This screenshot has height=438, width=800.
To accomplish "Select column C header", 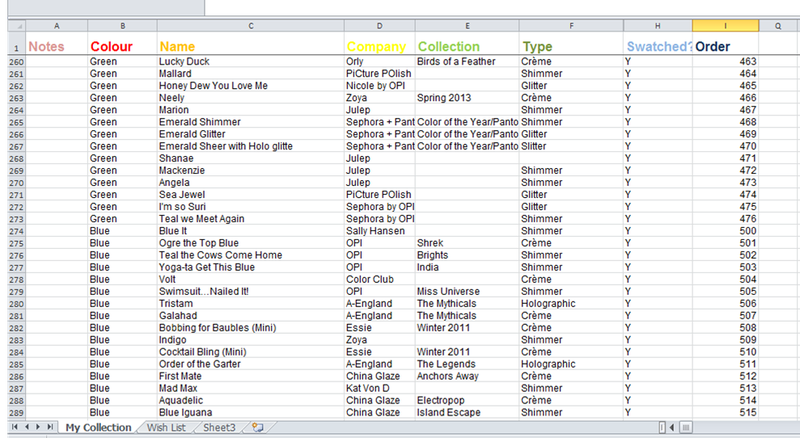I will pos(251,26).
